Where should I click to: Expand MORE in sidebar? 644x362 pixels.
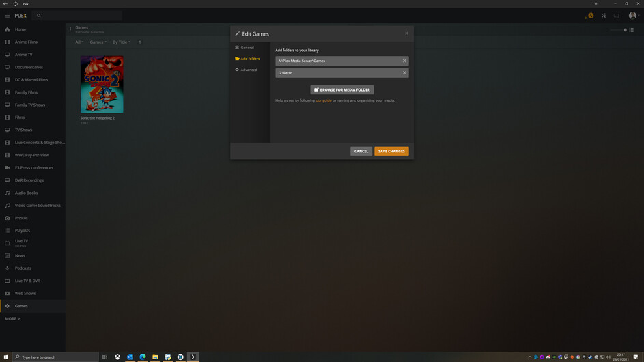click(x=12, y=319)
